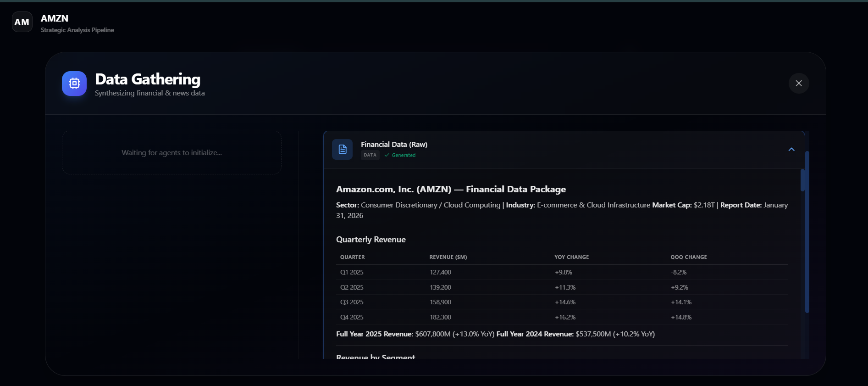
Task: Click the DATA tag badge
Action: click(370, 155)
